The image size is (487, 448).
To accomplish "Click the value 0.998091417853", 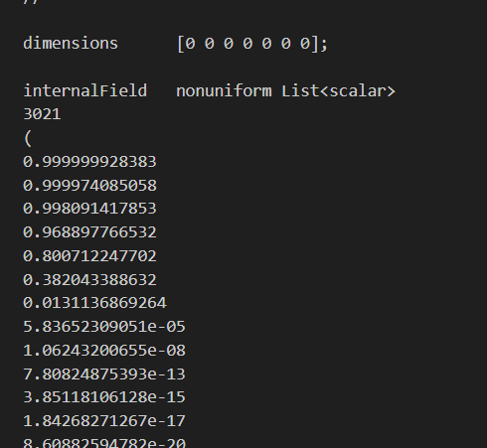I will pyautogui.click(x=89, y=209).
